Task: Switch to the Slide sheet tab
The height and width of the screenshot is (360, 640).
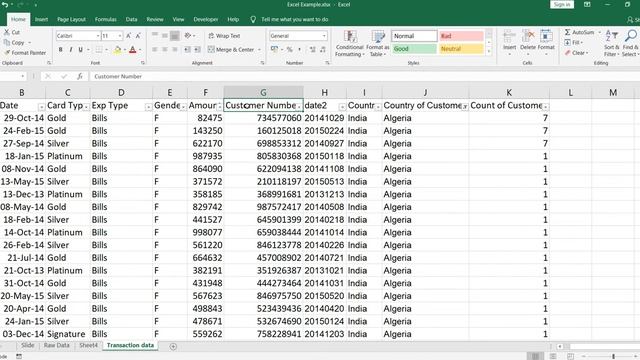Action: pyautogui.click(x=27, y=345)
